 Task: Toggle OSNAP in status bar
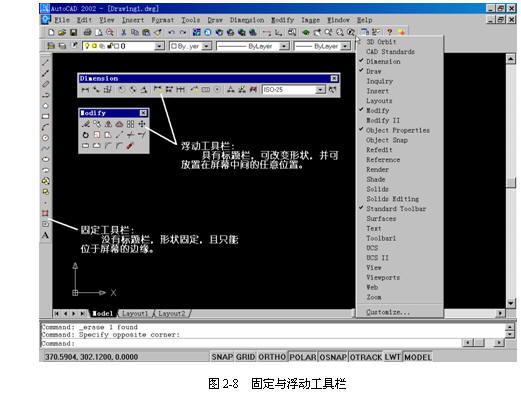(x=333, y=357)
